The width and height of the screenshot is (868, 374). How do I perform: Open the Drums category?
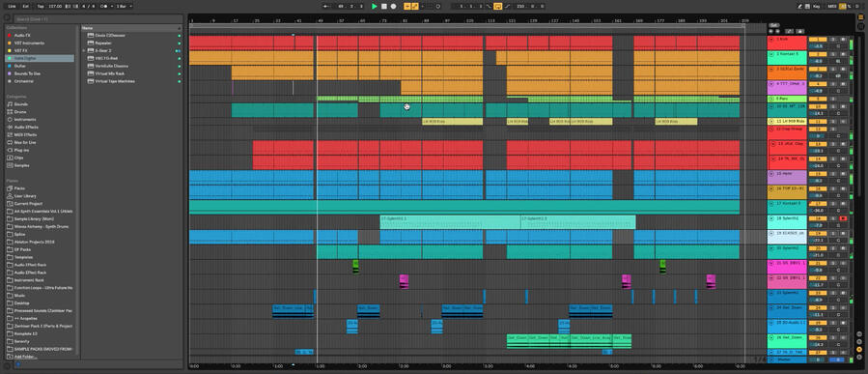[x=20, y=111]
